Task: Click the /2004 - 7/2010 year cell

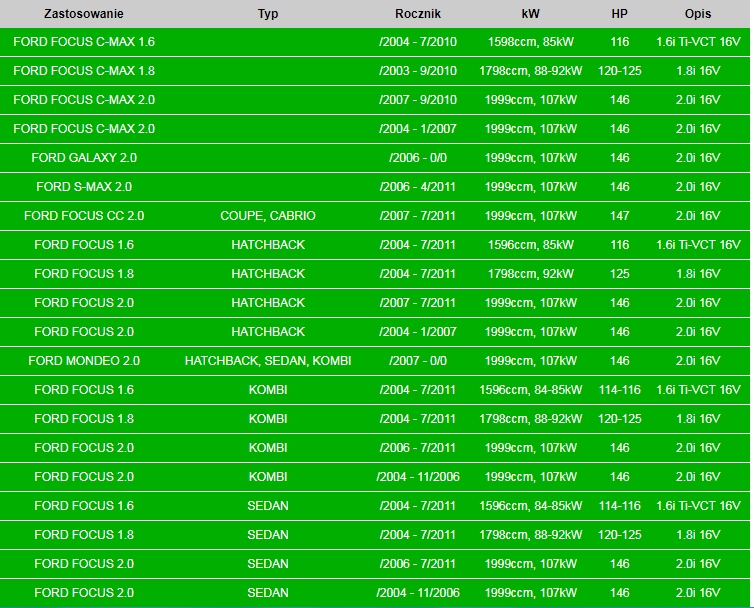Action: coord(418,42)
